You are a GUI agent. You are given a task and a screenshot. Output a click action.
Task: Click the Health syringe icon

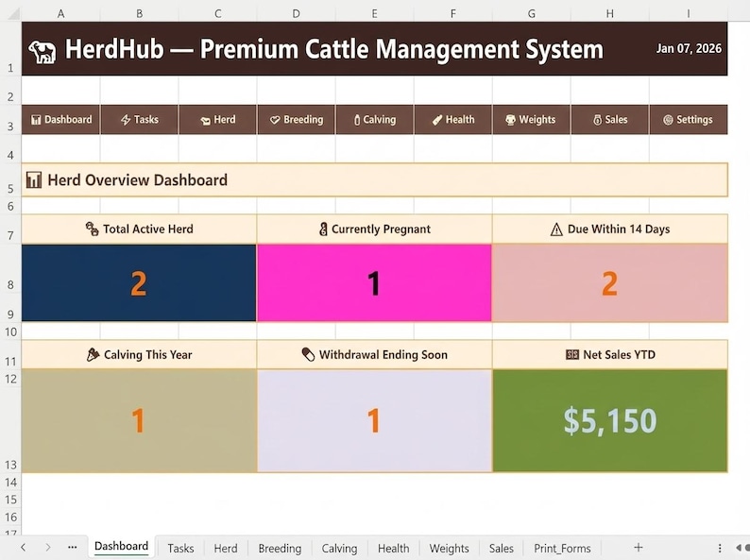click(437, 120)
